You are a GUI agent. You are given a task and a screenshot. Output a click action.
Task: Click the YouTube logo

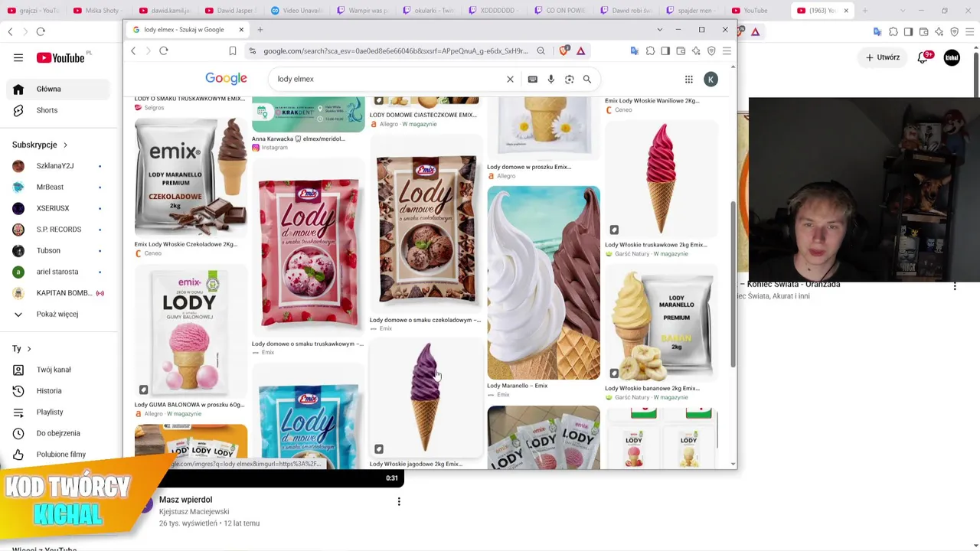tap(61, 57)
